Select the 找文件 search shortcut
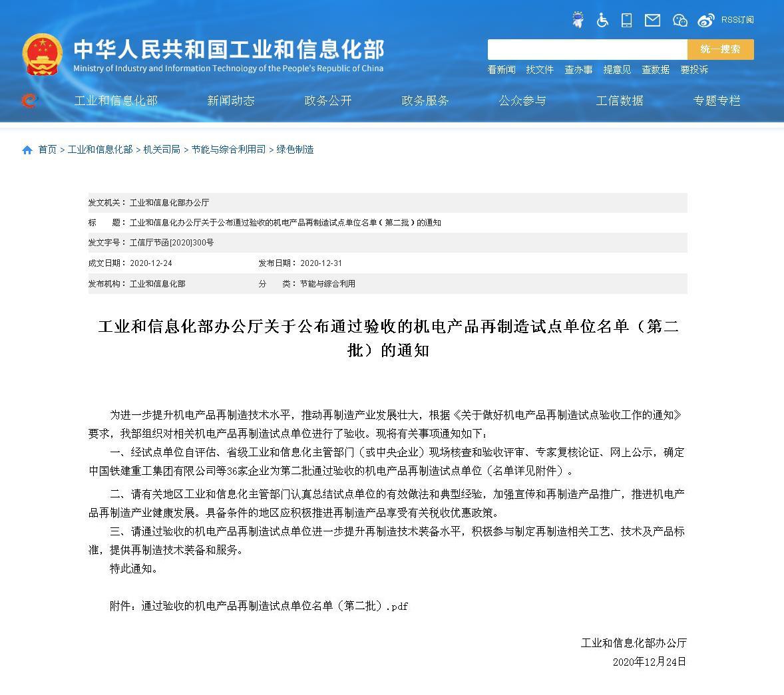 tap(540, 69)
